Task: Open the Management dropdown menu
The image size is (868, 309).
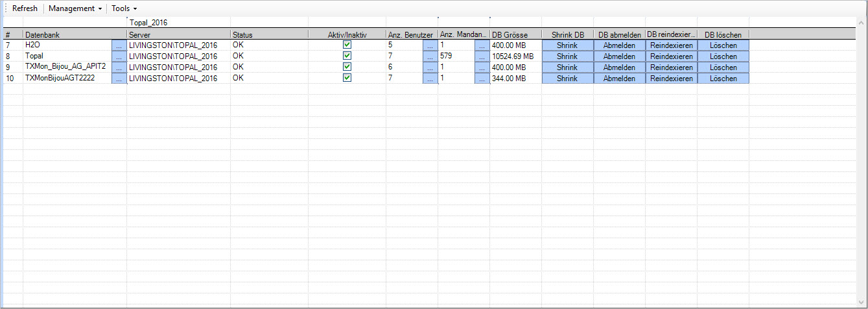Action: (x=75, y=8)
